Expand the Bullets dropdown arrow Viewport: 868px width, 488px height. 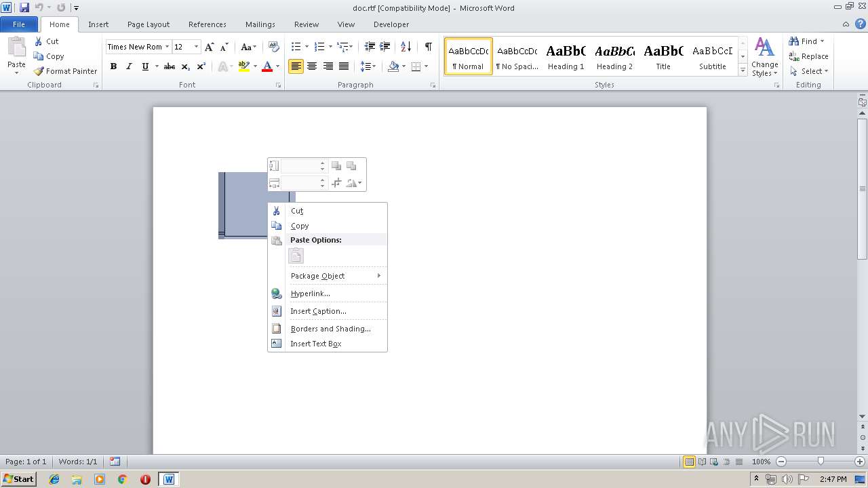307,47
